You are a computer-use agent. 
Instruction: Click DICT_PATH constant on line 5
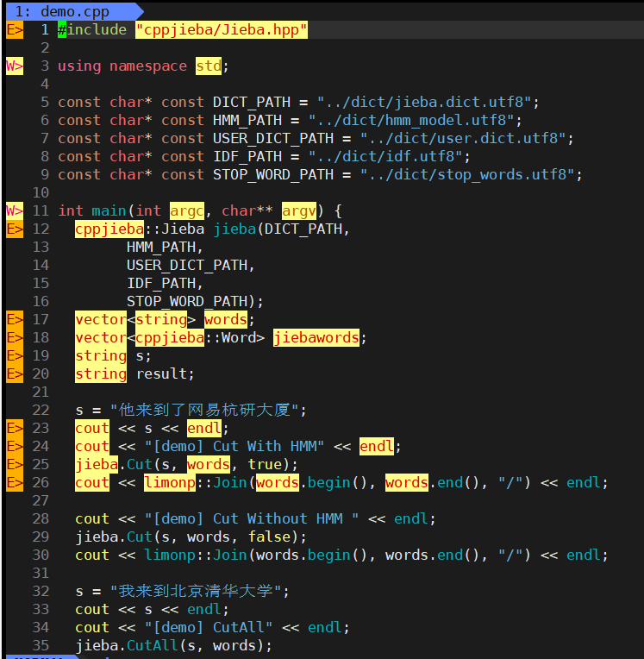pos(251,102)
